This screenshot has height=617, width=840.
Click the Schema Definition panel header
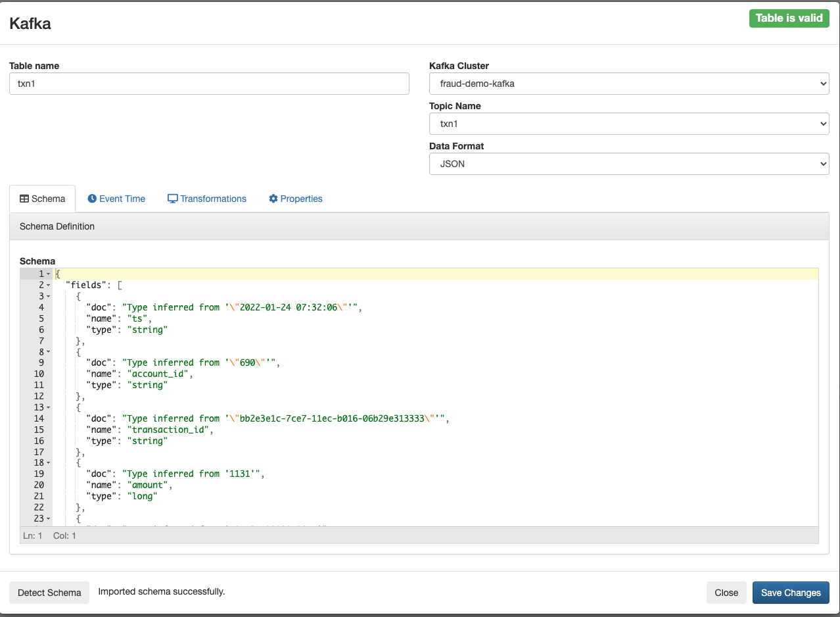(419, 226)
